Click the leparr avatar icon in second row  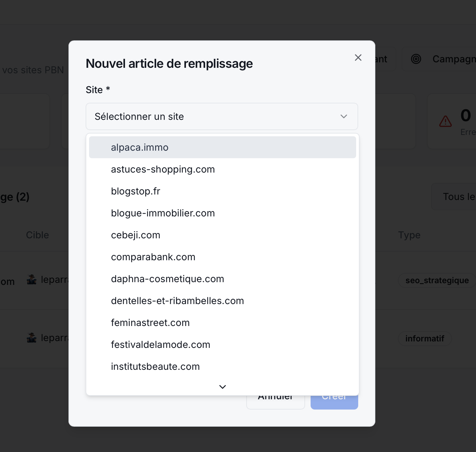[x=32, y=338]
